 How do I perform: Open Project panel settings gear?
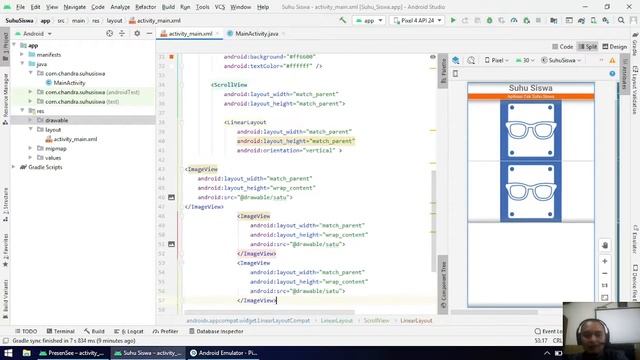(137, 33)
